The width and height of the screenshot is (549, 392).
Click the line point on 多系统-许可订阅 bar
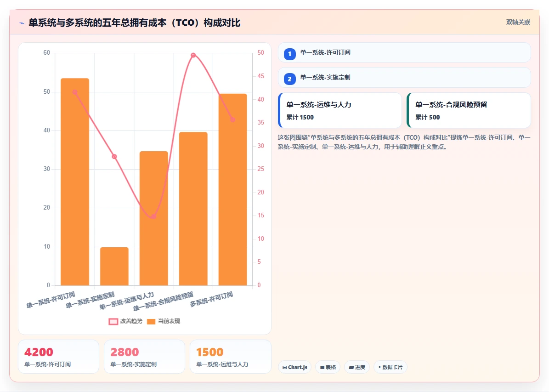tap(233, 119)
